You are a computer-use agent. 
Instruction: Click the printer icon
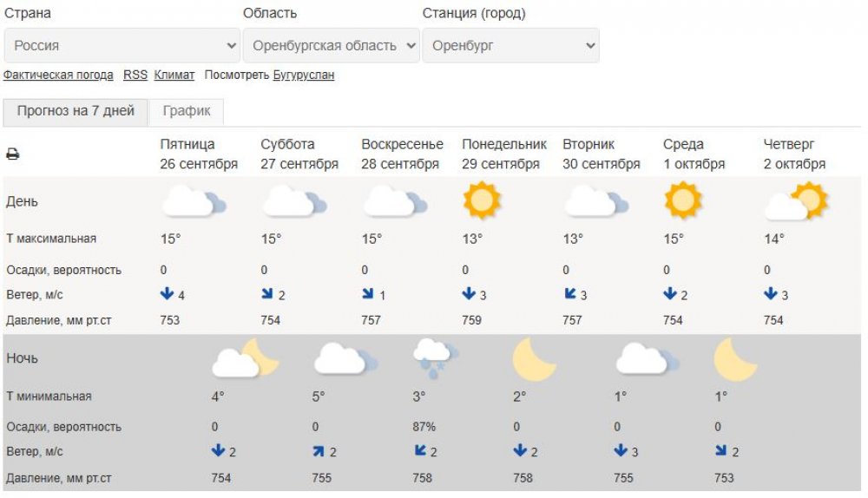13,154
